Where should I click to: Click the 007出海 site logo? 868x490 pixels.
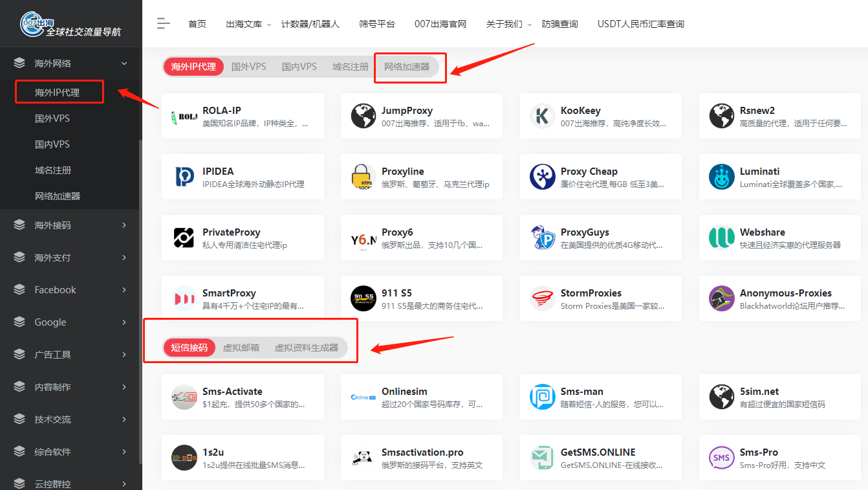71,24
